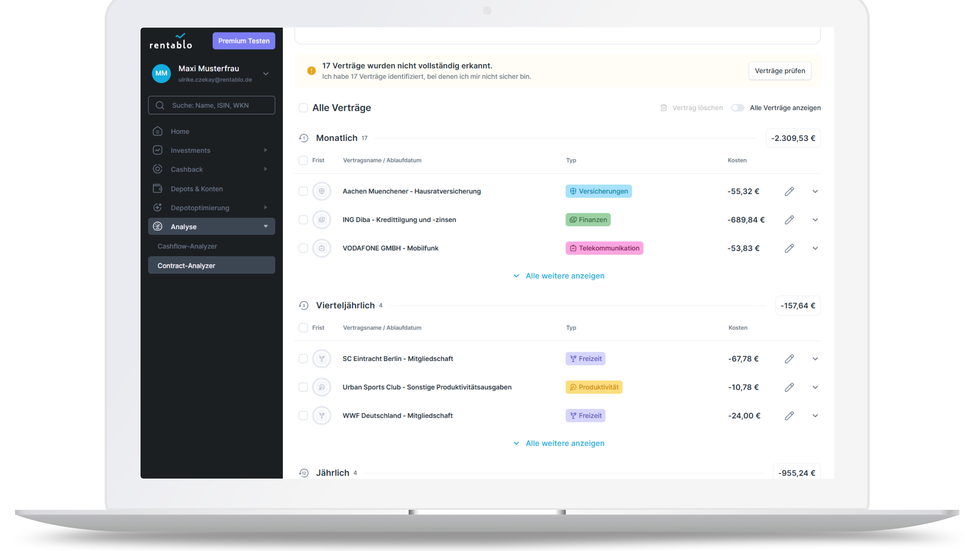
Task: Click the MM user avatar
Action: tap(161, 73)
